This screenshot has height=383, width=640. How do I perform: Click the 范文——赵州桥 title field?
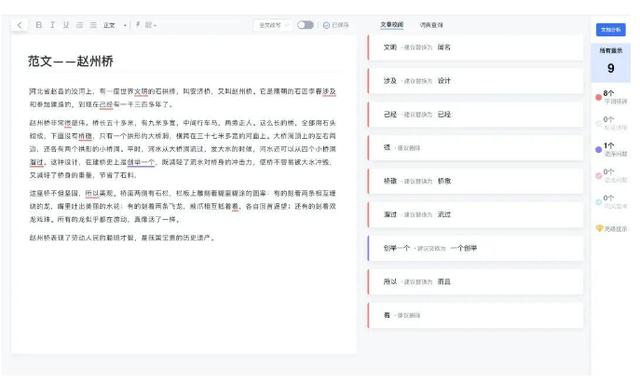point(71,61)
